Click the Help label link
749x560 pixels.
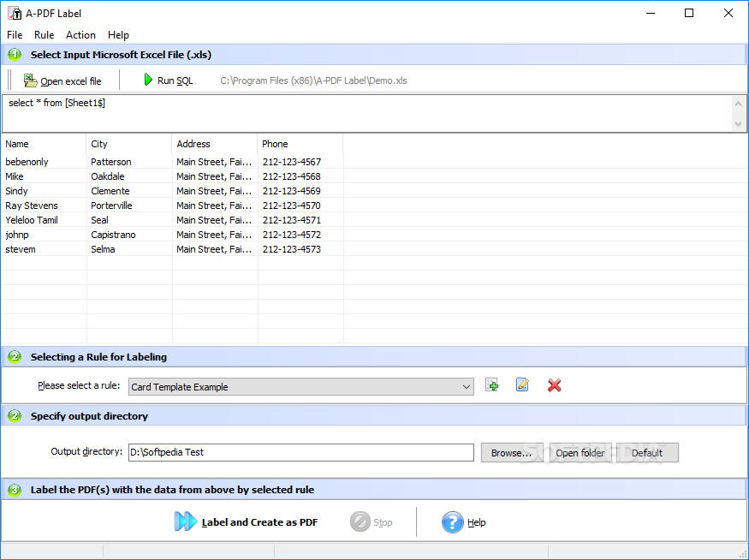click(476, 522)
